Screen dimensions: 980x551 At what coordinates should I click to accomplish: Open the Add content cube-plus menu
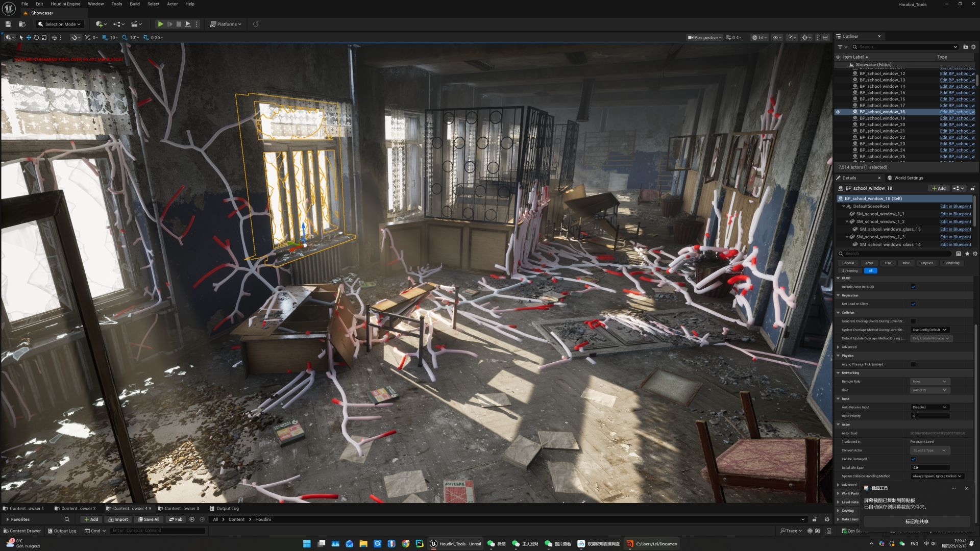click(101, 24)
